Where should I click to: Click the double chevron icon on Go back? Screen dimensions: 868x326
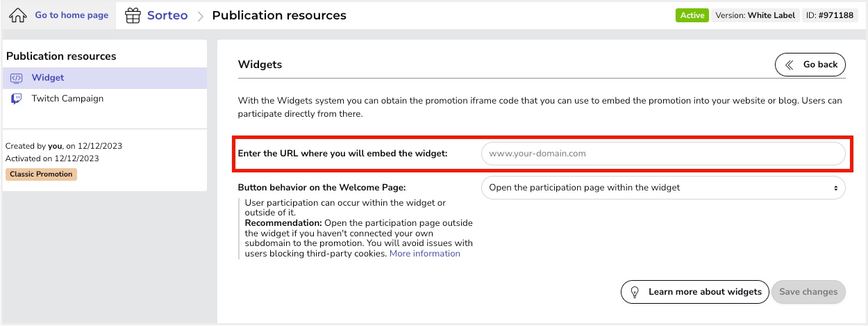click(789, 65)
